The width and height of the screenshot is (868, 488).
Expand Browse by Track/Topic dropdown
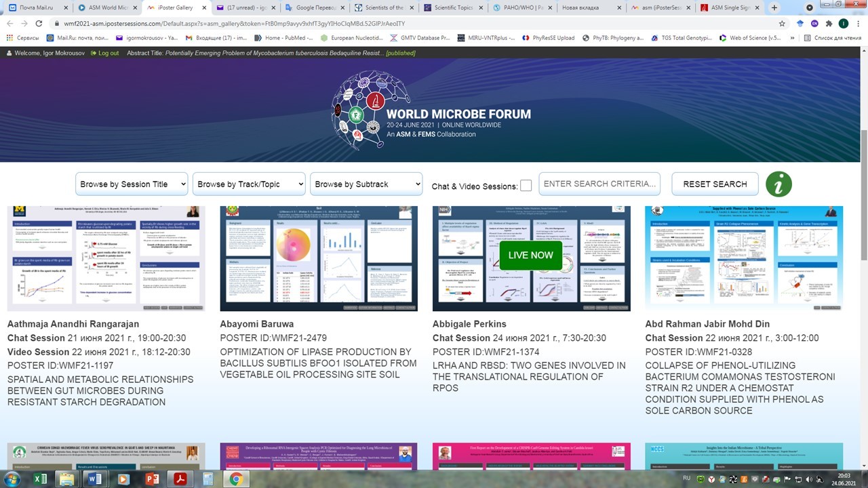coord(249,184)
